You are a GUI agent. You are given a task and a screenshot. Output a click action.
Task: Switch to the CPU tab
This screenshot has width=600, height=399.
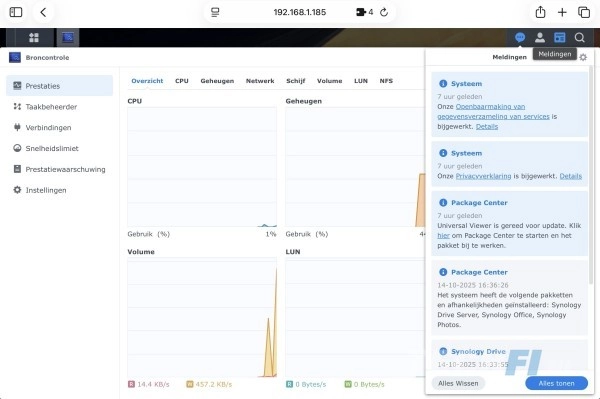click(x=182, y=81)
